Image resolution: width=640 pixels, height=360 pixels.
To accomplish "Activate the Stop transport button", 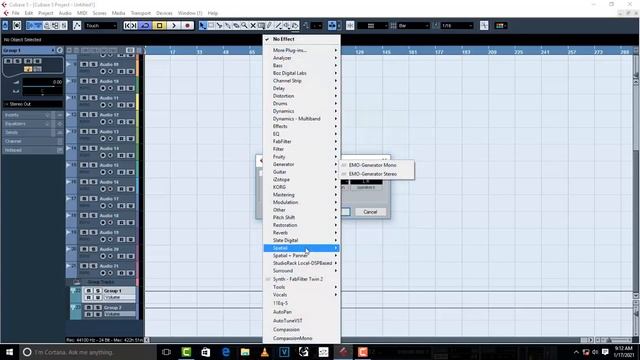I will 160,26.
